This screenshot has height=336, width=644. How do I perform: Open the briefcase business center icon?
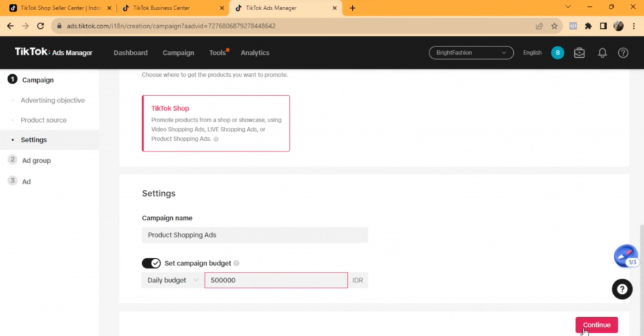click(579, 53)
